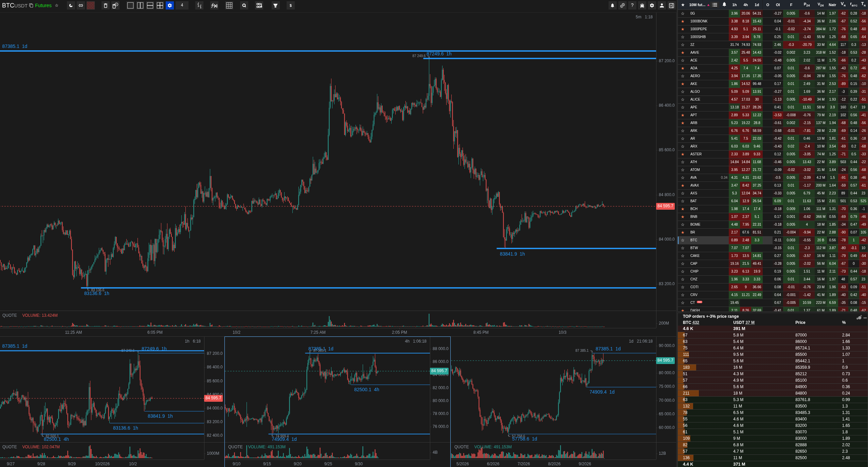Click the chart count field showing 4
868x467 pixels.
point(182,5)
